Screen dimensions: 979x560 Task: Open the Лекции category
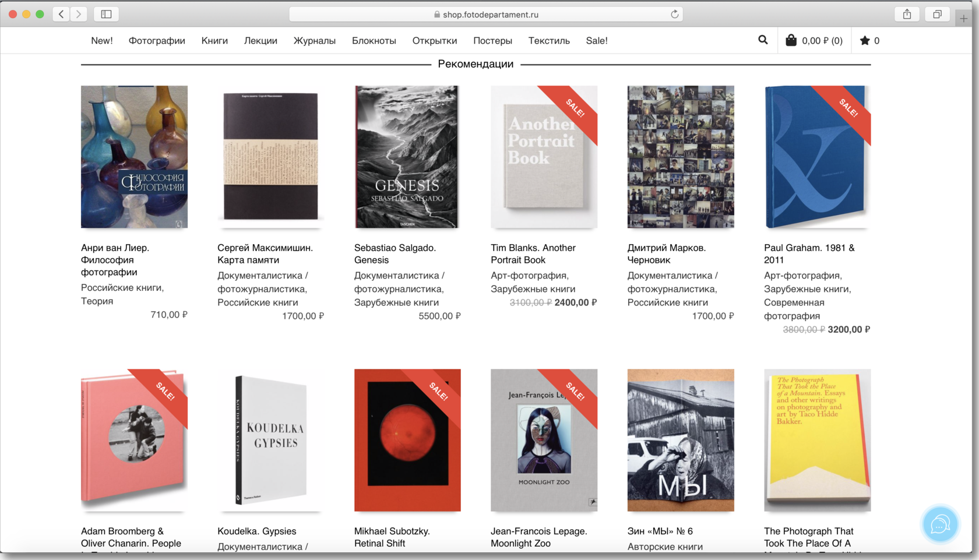pyautogui.click(x=260, y=41)
